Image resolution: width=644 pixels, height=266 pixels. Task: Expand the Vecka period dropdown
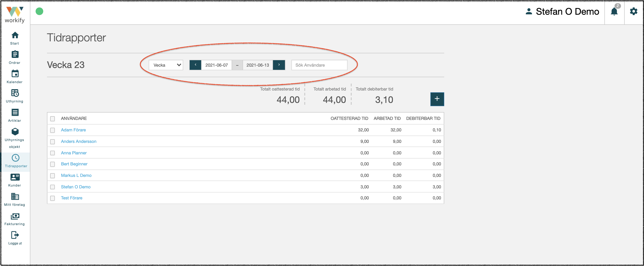point(166,65)
